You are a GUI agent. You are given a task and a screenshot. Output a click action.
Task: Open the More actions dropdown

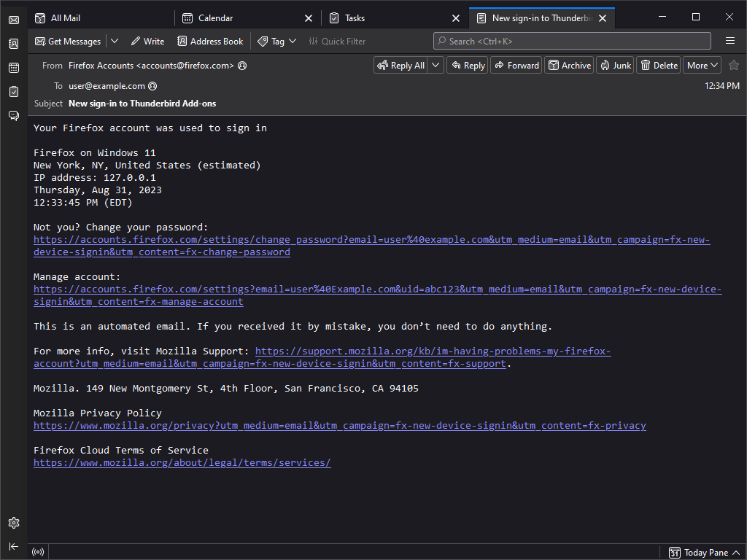[703, 65]
